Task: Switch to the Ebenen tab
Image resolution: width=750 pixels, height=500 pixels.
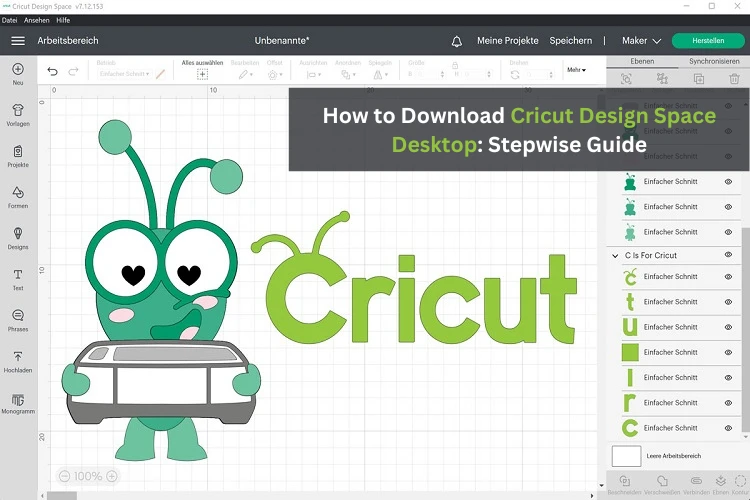Action: coord(642,61)
